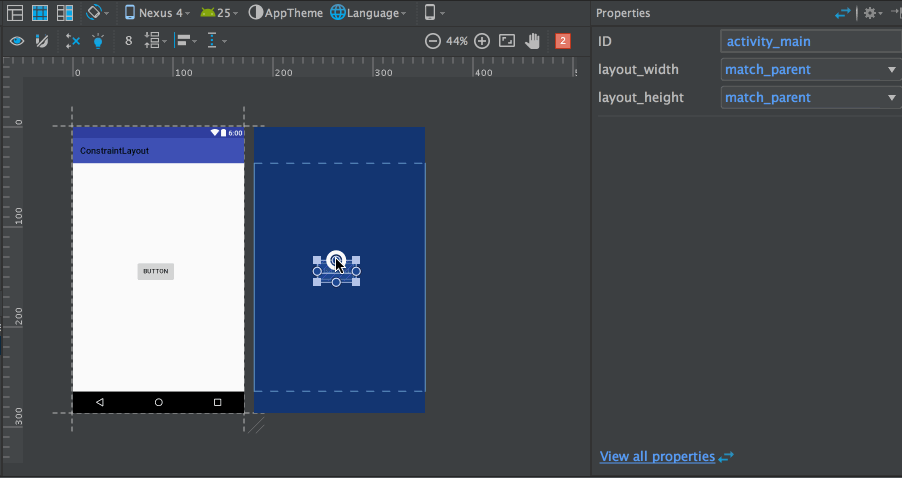Open Properties panel gear settings
This screenshot has width=902, height=478.
873,13
